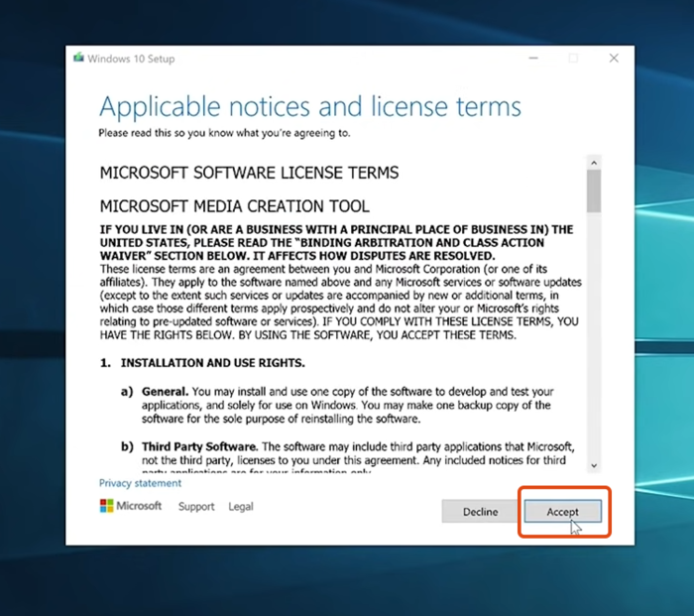
Task: Click the Windows 10 Setup title icon
Action: point(78,58)
